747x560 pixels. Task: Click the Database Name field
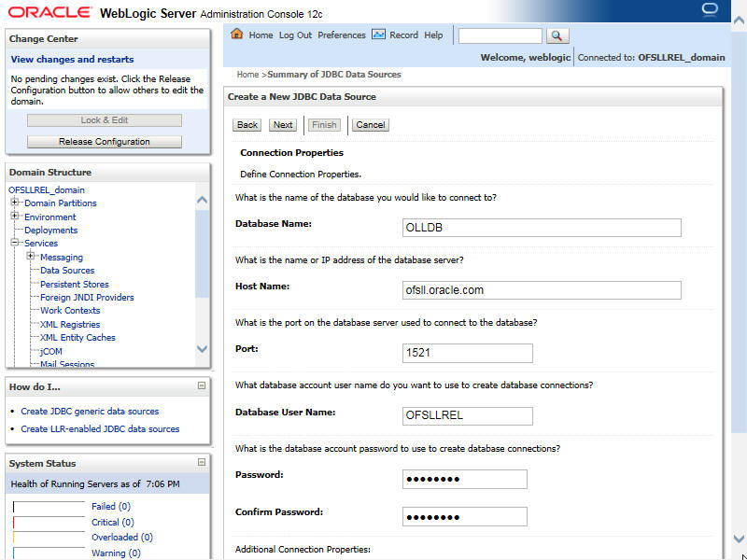tap(542, 228)
